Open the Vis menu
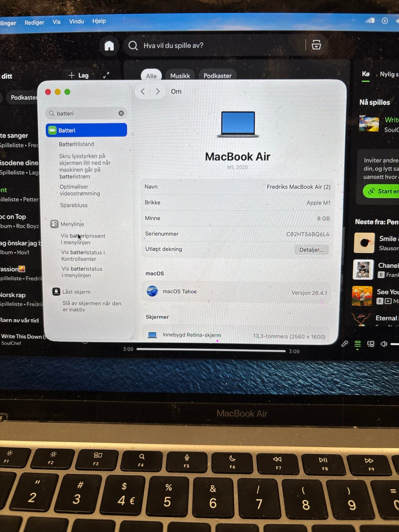 (x=57, y=22)
